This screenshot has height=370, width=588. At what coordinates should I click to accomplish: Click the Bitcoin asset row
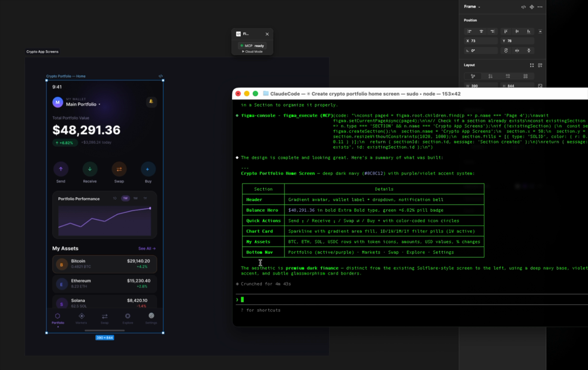105,264
